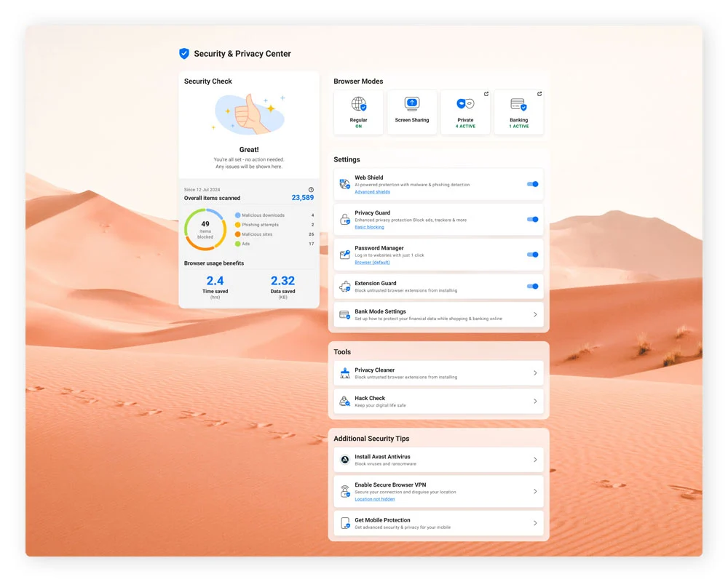Click the Browser usage benefits heading
728x582 pixels.
tap(214, 263)
